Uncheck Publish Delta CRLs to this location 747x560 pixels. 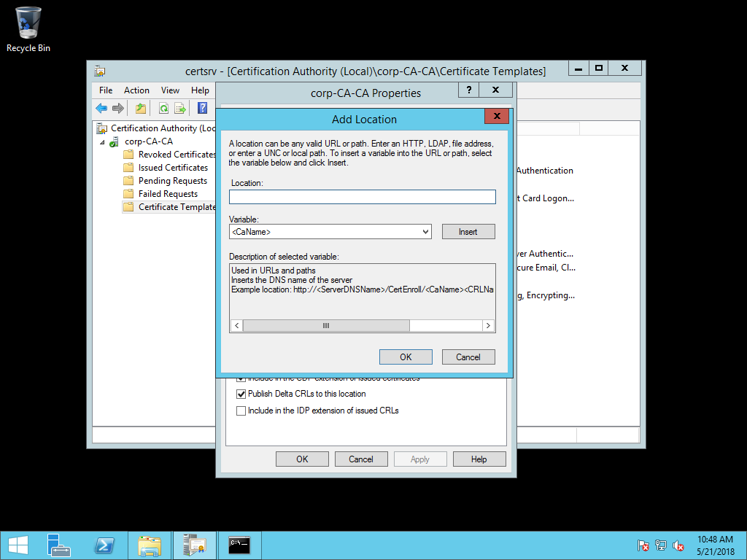coord(241,394)
